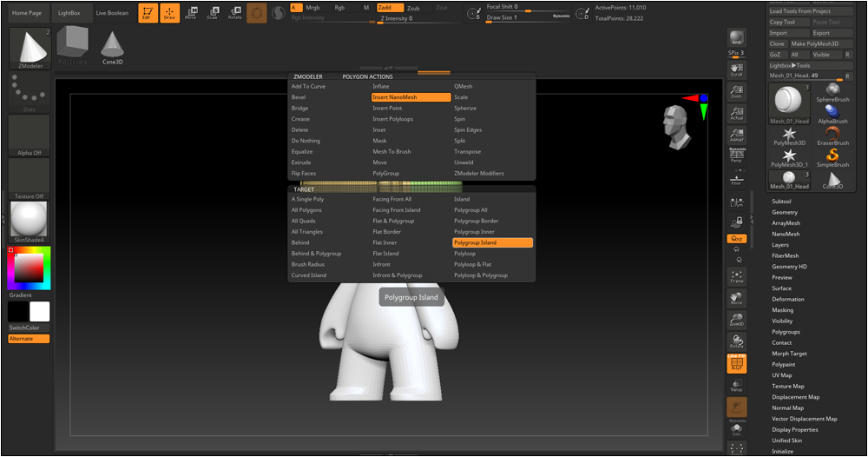
Task: Click Make PolyMesh3D button
Action: click(x=815, y=43)
